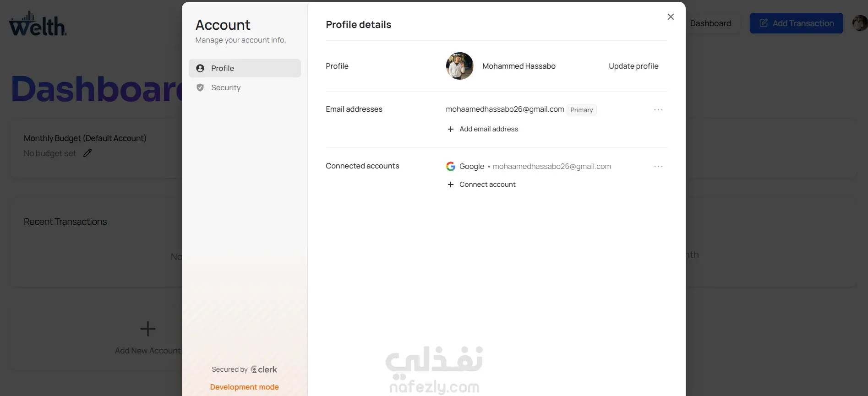
Task: Click the shield icon next to Security
Action: (200, 87)
